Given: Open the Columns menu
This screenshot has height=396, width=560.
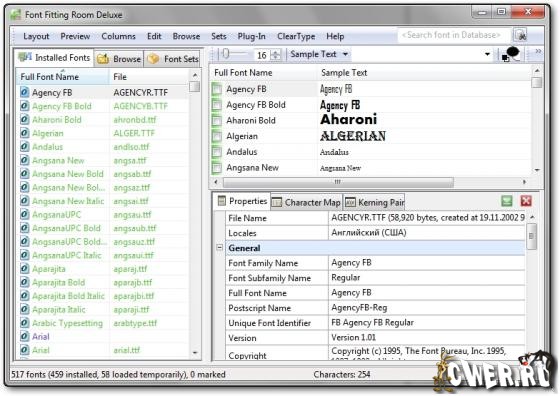Looking at the screenshot, I should 119,36.
